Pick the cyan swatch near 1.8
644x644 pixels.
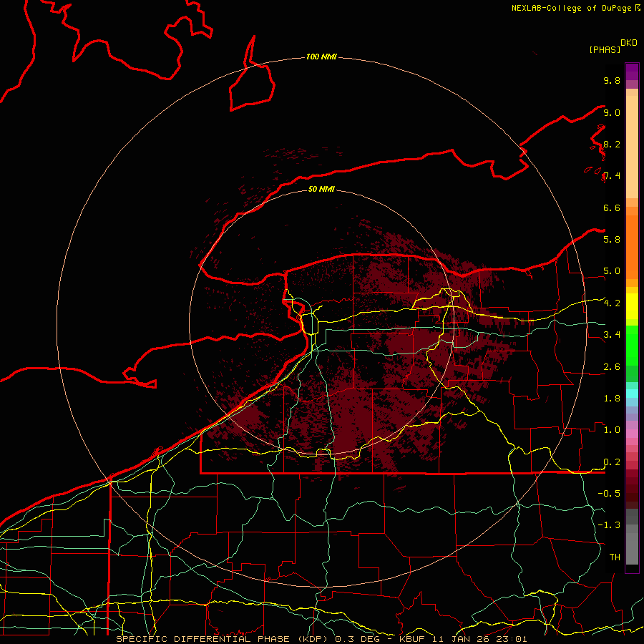tap(632, 393)
